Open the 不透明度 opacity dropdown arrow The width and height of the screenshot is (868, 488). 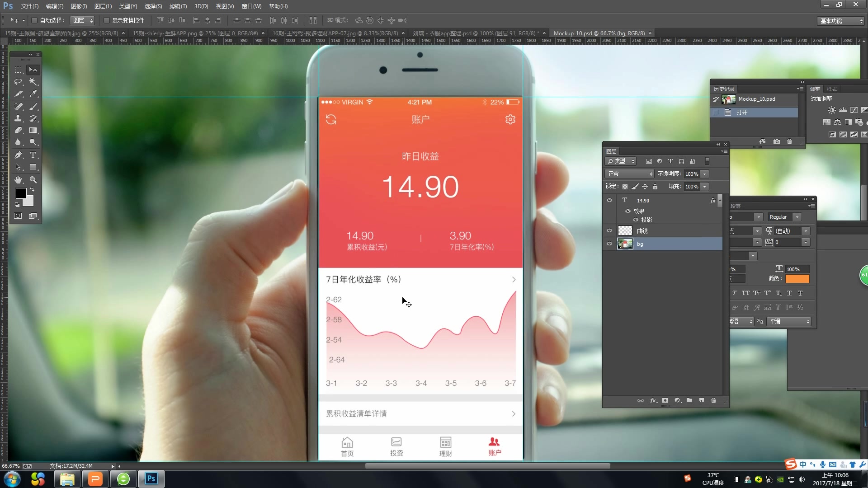(x=704, y=174)
